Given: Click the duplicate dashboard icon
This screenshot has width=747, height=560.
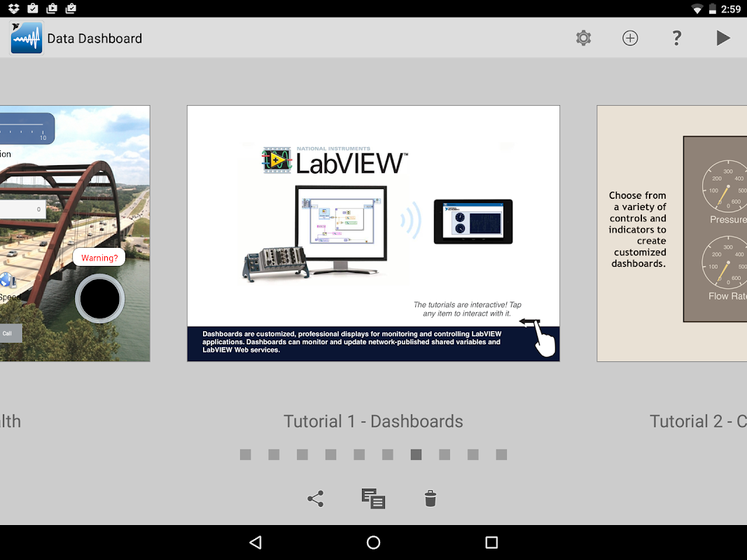Looking at the screenshot, I should pyautogui.click(x=373, y=498).
